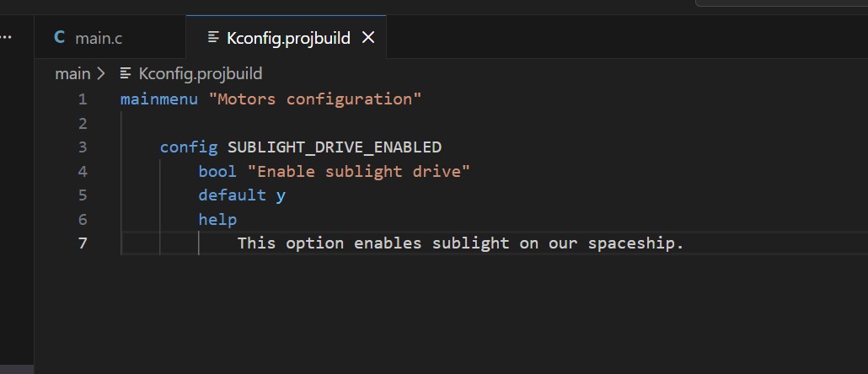Place cursor on the mainmenu keyword

[x=158, y=99]
